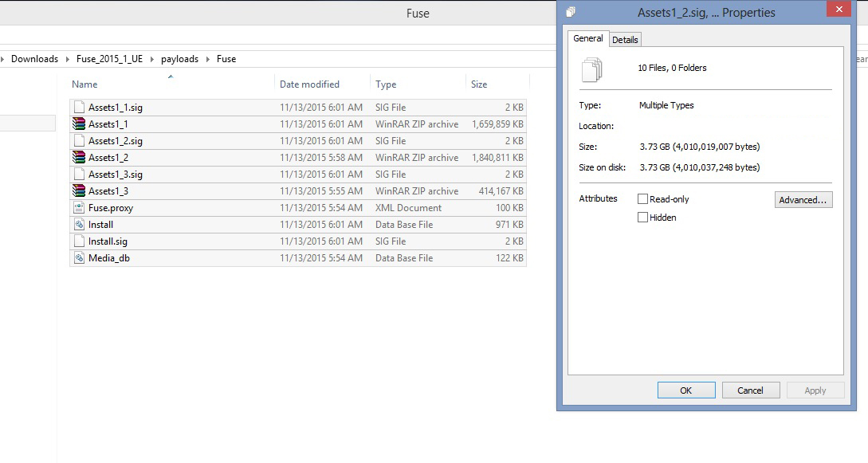Click 11/13/2015 5:55 AM date cell
Viewport: 868px width, 463px height.
click(x=321, y=190)
